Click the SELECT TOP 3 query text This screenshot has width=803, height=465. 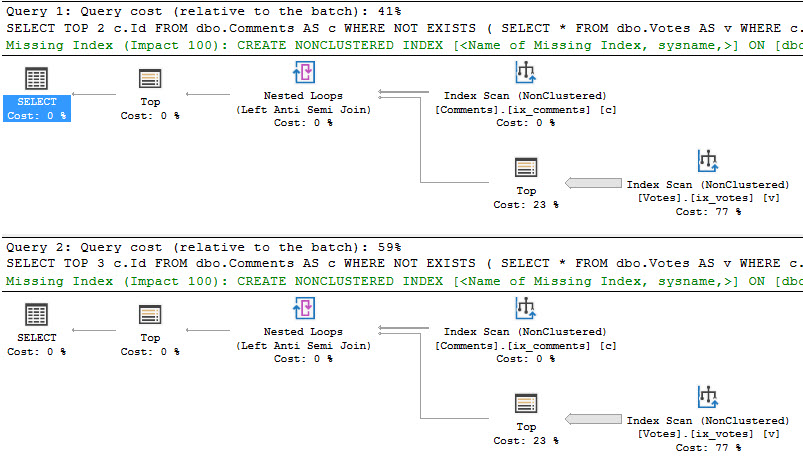(400, 263)
